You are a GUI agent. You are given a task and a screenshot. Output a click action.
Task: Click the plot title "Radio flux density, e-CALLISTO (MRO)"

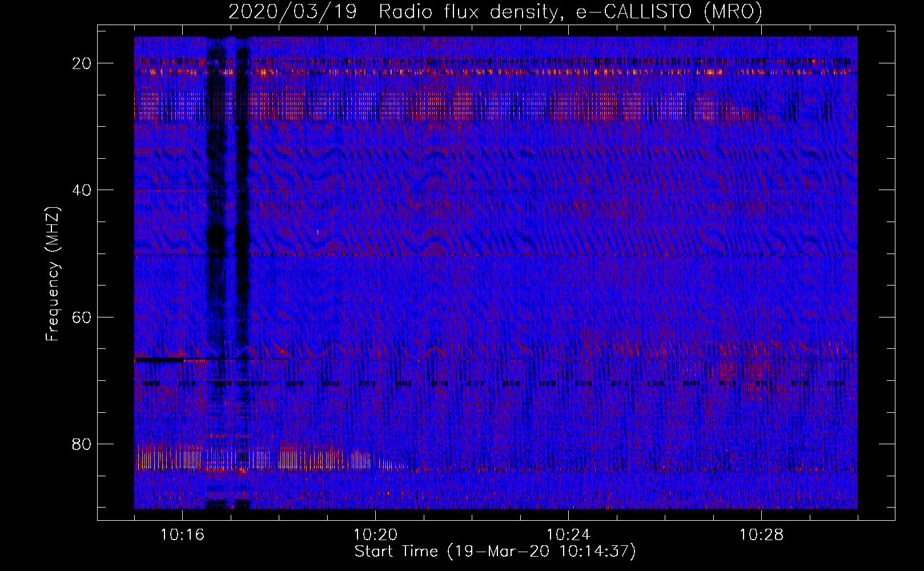[x=571, y=12]
